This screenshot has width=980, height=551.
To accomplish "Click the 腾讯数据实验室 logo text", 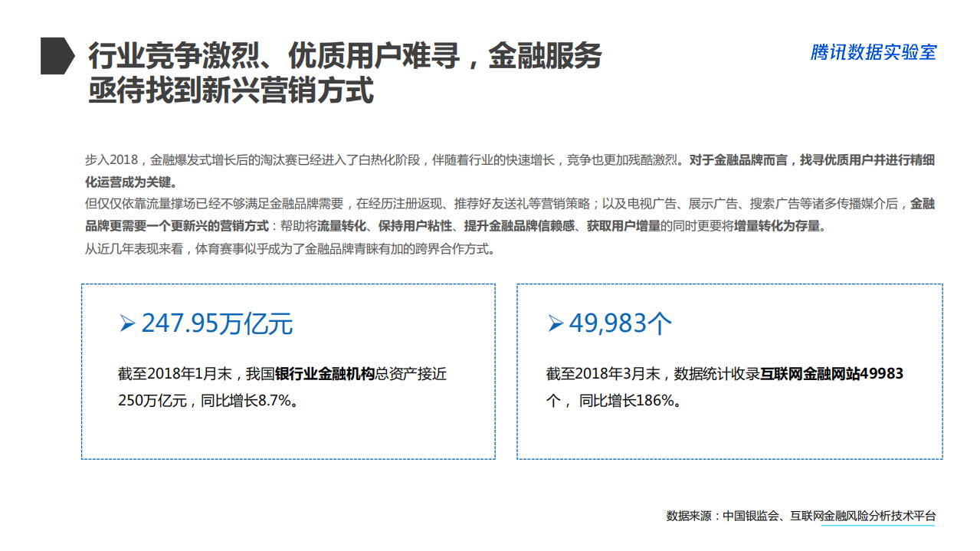I will 870,54.
